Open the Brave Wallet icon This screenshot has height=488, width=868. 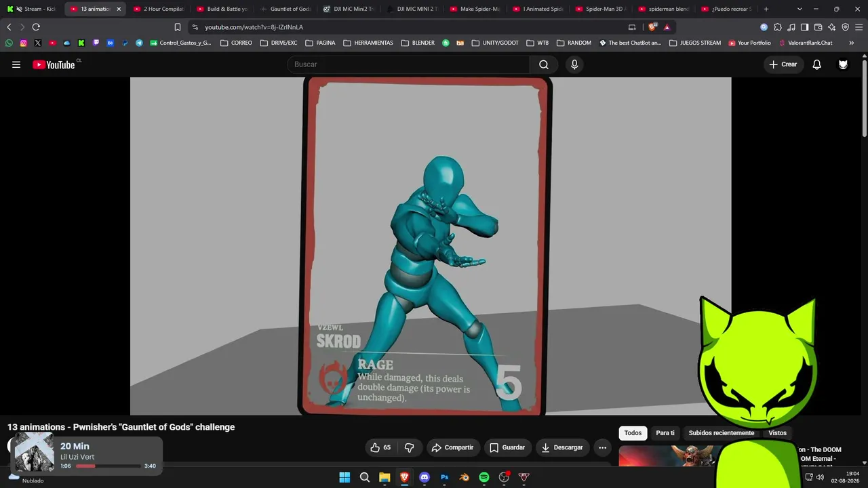818,27
